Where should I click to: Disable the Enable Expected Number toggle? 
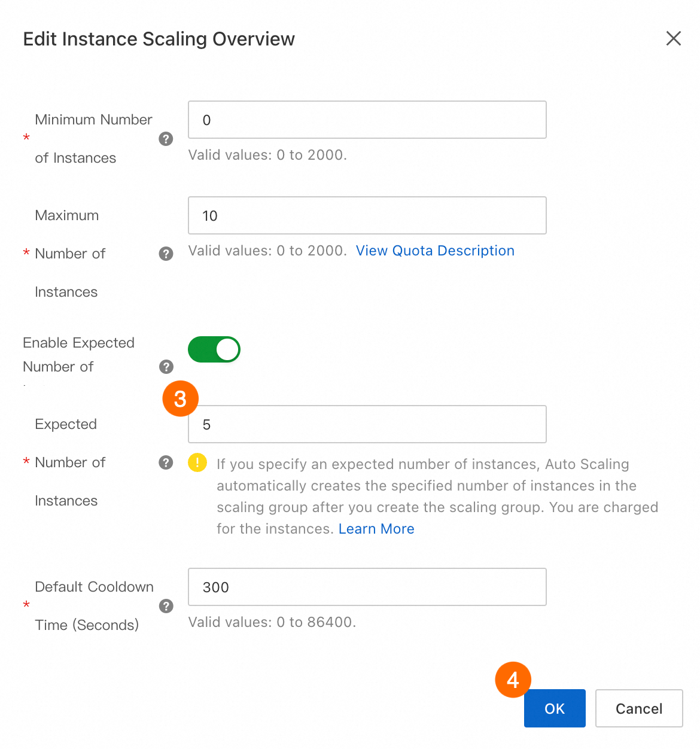(x=214, y=349)
